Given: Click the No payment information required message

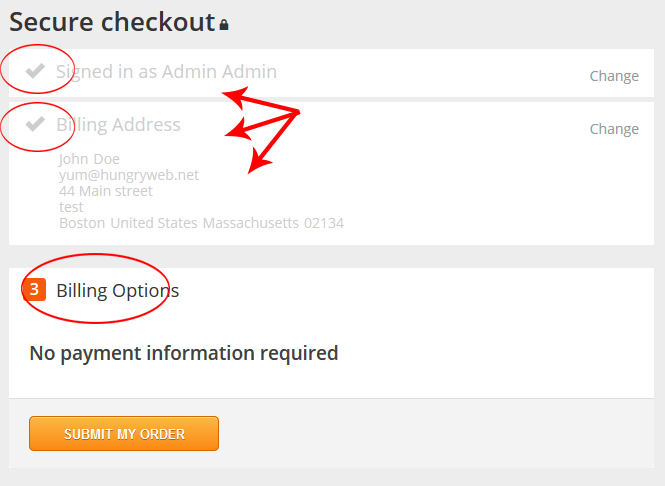Looking at the screenshot, I should tap(184, 353).
